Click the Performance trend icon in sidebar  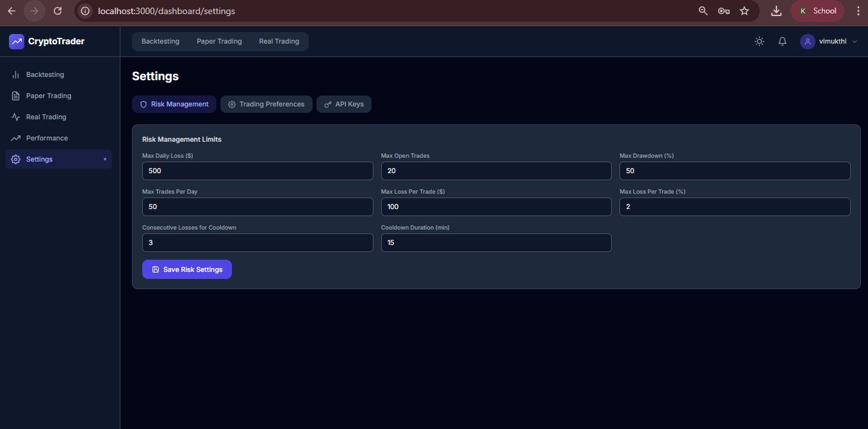pyautogui.click(x=16, y=139)
